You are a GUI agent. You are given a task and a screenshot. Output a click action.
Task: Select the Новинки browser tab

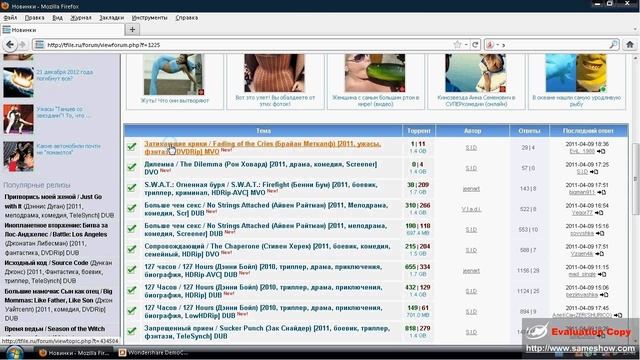pyautogui.click(x=62, y=30)
